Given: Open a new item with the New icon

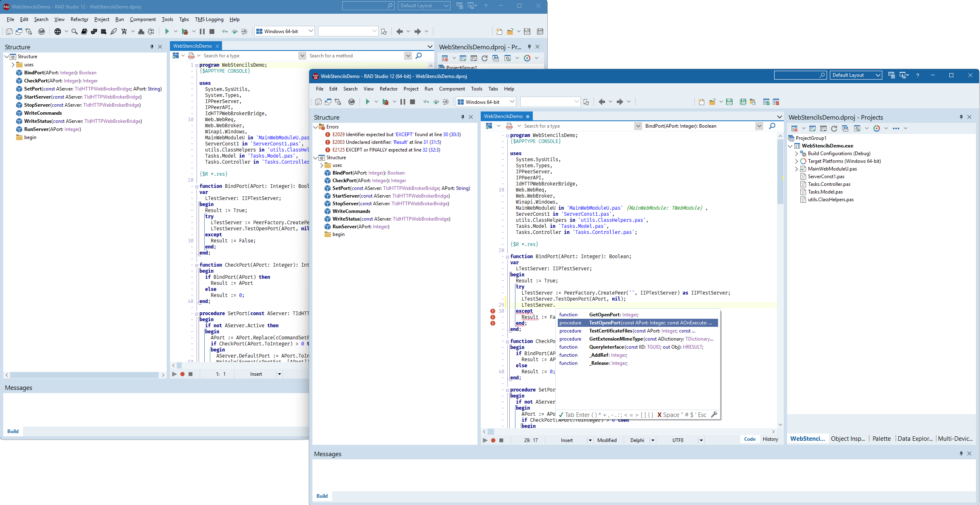Looking at the screenshot, I should pos(701,102).
